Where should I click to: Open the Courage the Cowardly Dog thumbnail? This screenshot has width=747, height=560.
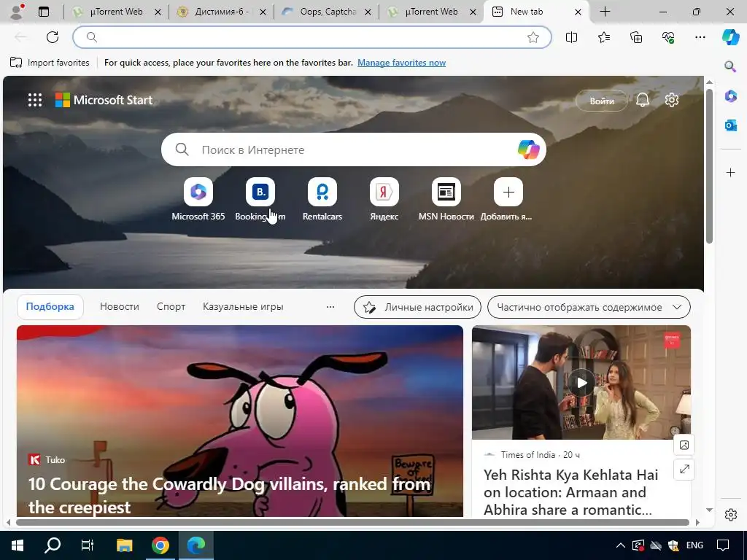(x=239, y=421)
